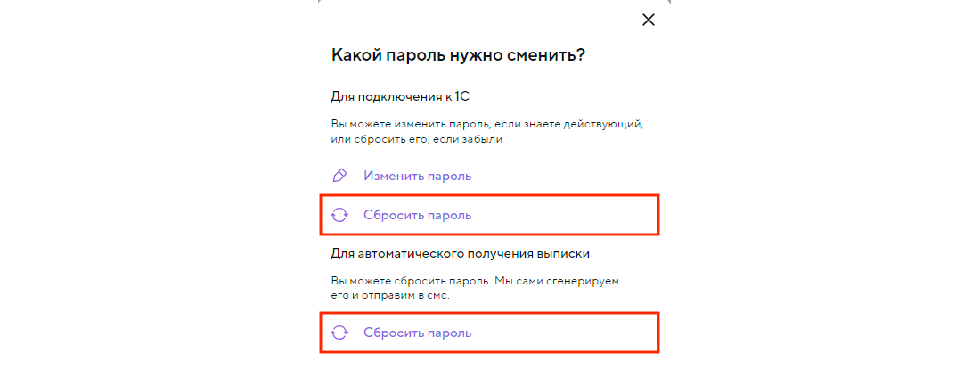
Task: Choose Сбросить пароль for 1С connection
Action: tap(417, 215)
